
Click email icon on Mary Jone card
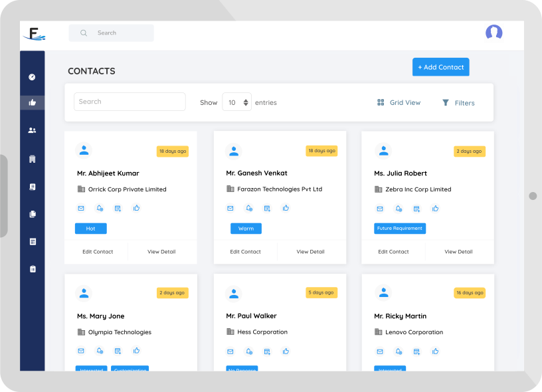point(81,351)
